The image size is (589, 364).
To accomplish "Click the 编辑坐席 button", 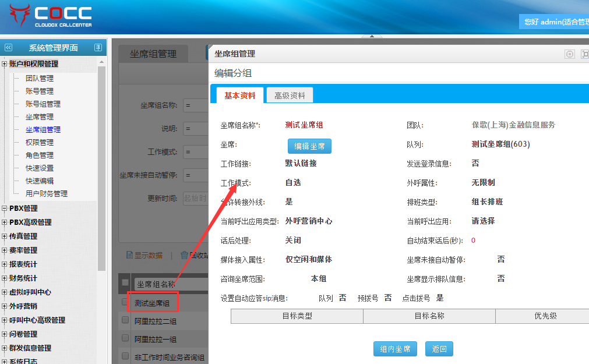I will click(309, 146).
